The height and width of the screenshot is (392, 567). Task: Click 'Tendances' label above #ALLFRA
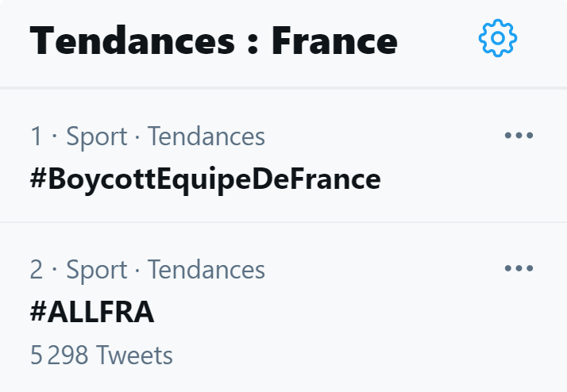tap(206, 270)
